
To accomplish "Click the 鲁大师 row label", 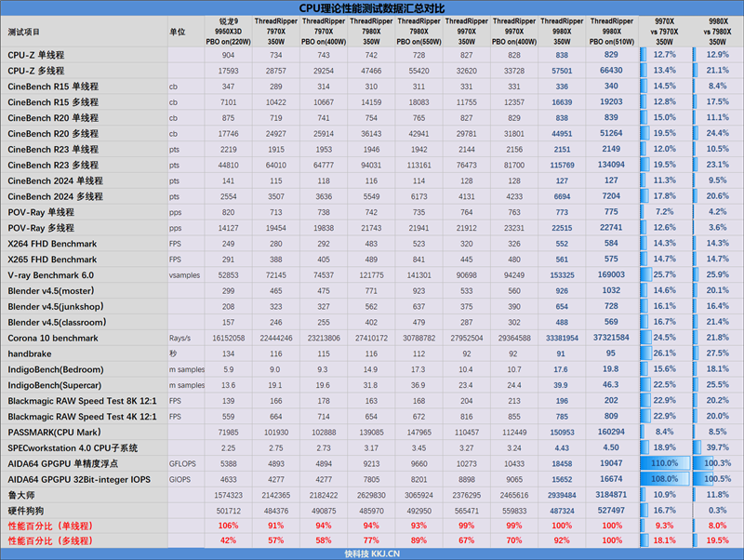I will [x=21, y=495].
